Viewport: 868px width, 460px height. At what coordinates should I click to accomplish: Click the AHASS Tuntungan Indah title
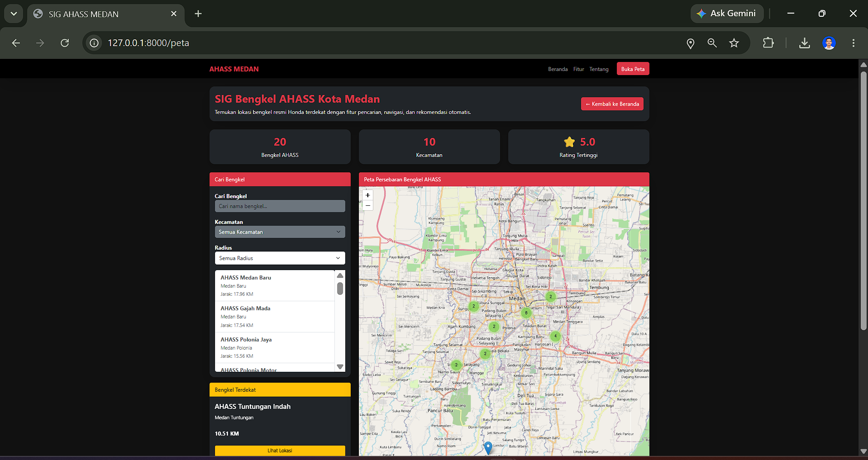[253, 407]
